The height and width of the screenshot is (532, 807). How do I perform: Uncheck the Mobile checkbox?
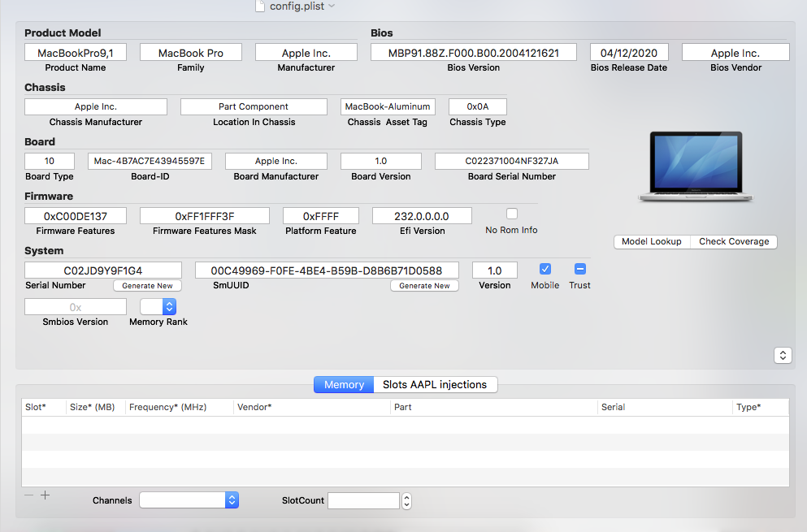[545, 269]
